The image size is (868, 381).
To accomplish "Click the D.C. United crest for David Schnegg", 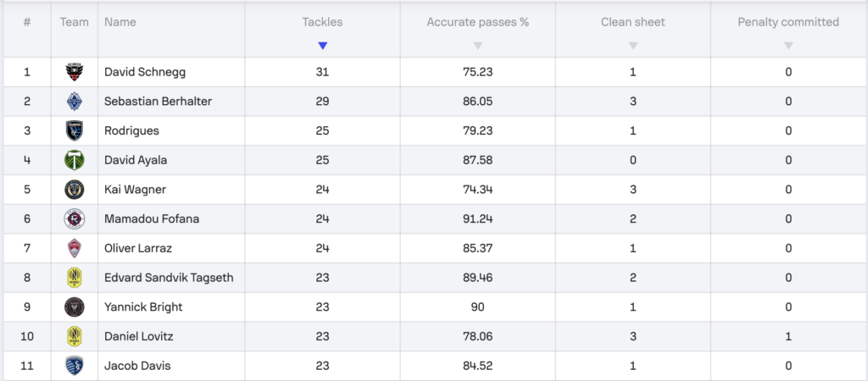I will coord(75,72).
